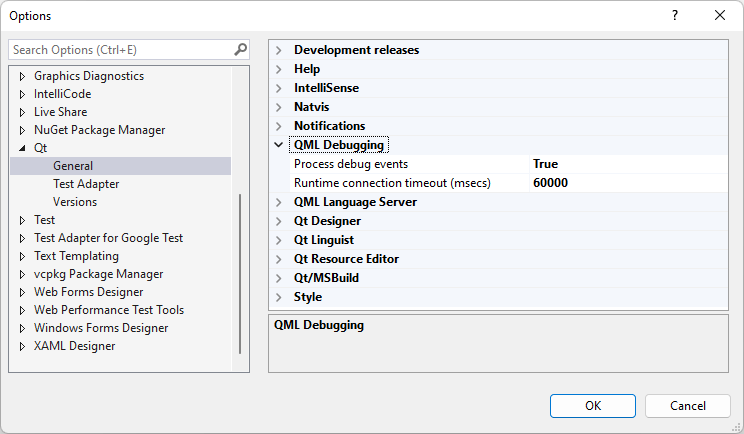The height and width of the screenshot is (434, 744).
Task: Expand the Qt/MSBuild section chevron
Action: click(x=279, y=278)
